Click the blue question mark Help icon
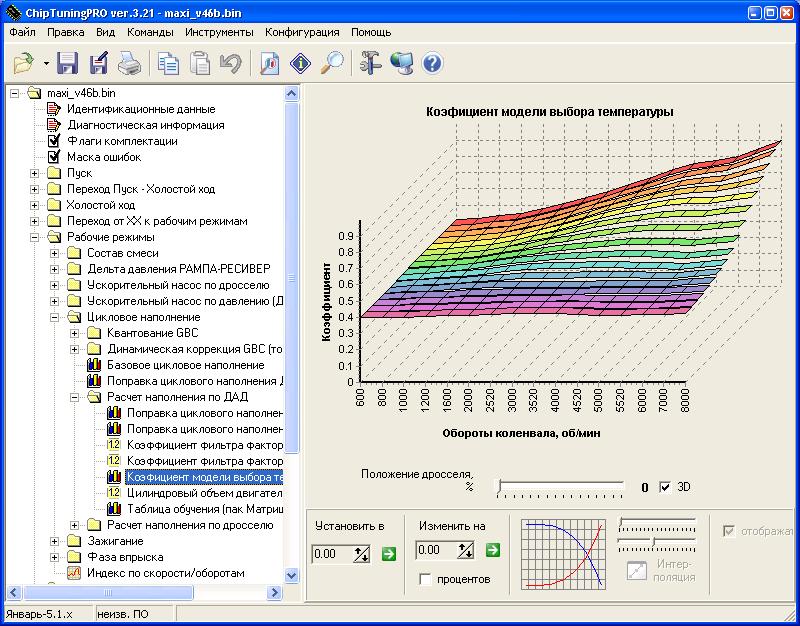This screenshot has width=800, height=626. pyautogui.click(x=432, y=65)
